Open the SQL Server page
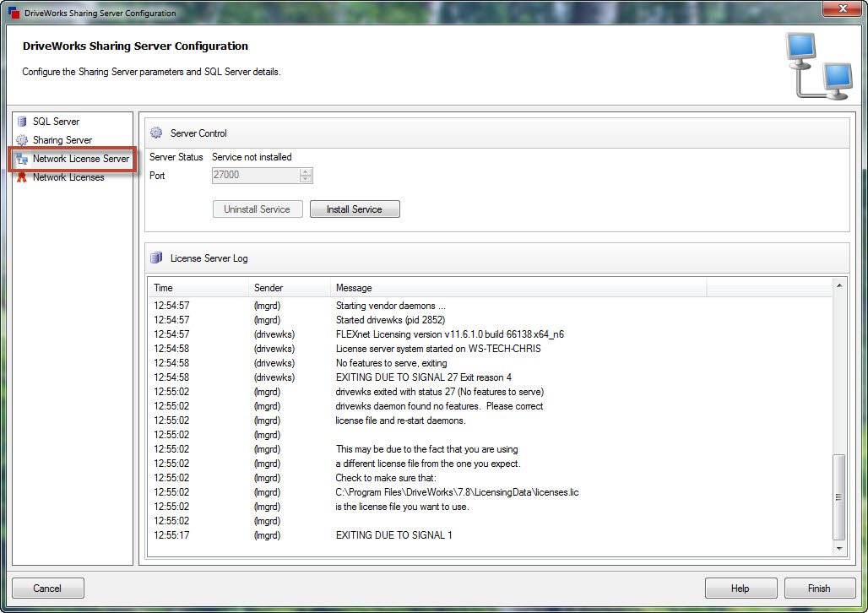The width and height of the screenshot is (868, 613). [x=56, y=122]
